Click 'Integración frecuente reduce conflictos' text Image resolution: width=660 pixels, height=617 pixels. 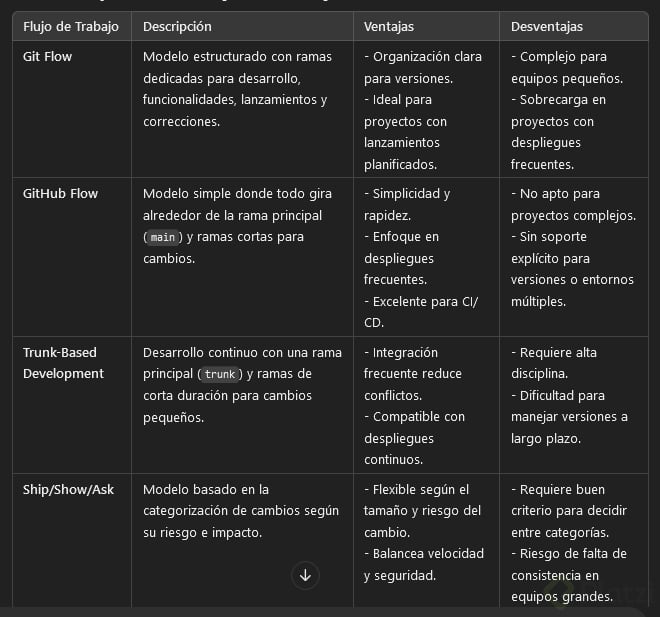413,373
